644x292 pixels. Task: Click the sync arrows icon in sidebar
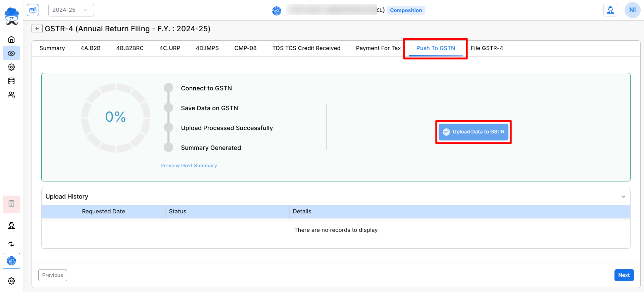pos(11,244)
